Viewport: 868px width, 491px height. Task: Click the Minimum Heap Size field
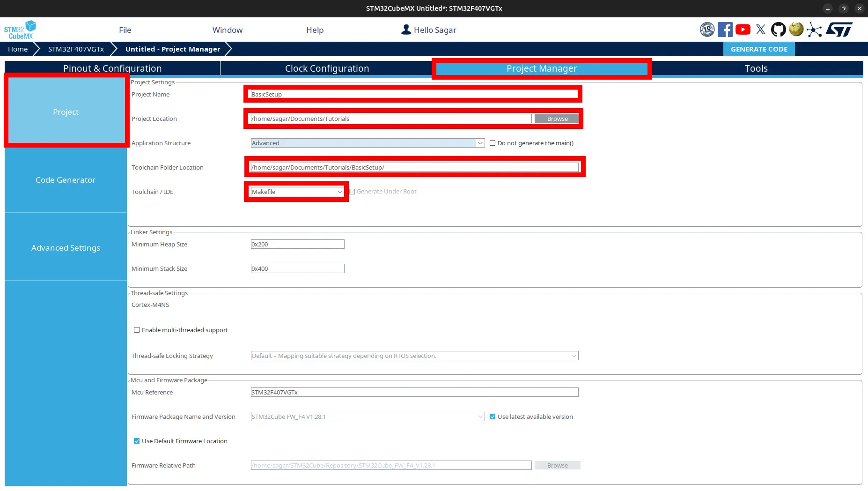coord(297,244)
